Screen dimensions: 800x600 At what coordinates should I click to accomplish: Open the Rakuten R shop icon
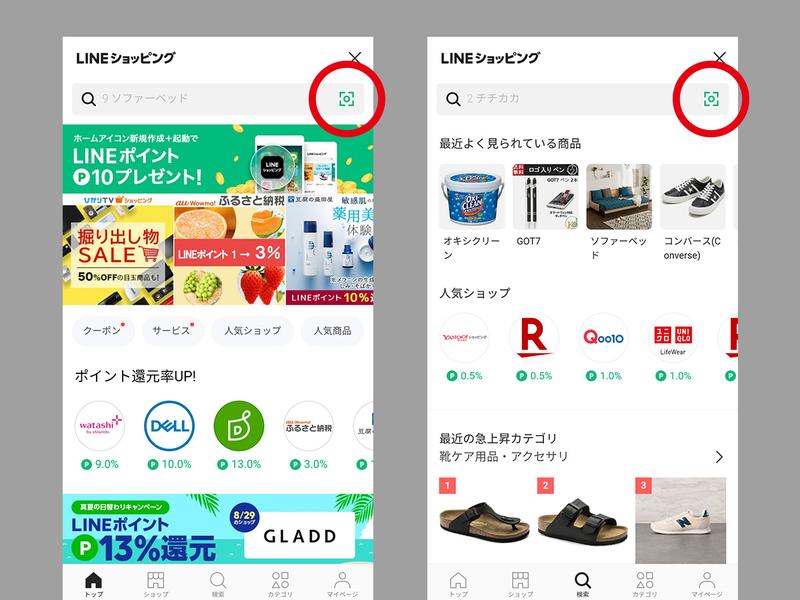coord(534,338)
